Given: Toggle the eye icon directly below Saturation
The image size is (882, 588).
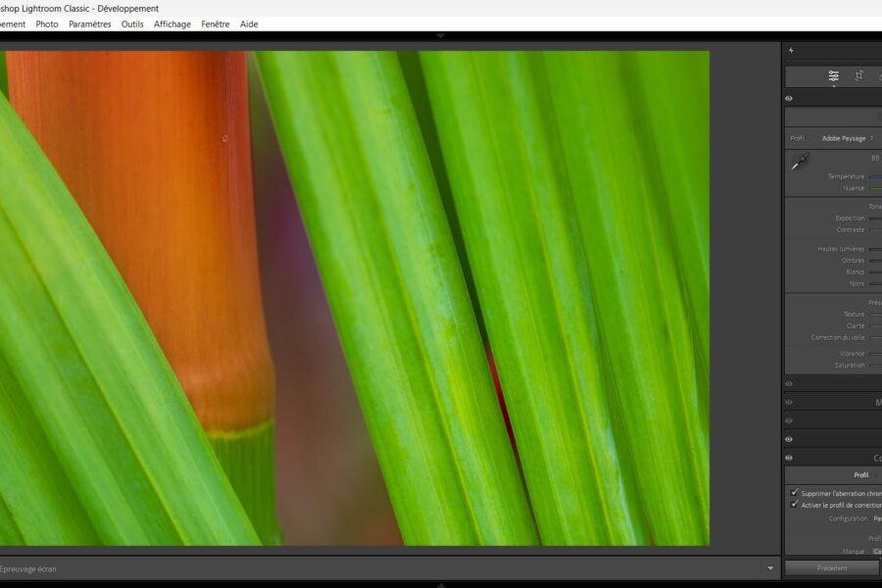Looking at the screenshot, I should coord(789,383).
